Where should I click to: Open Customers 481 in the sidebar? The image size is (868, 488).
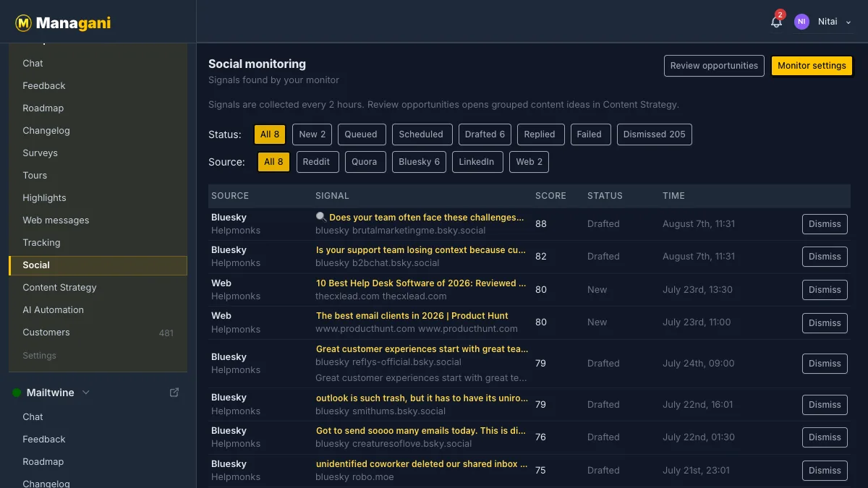pos(98,332)
